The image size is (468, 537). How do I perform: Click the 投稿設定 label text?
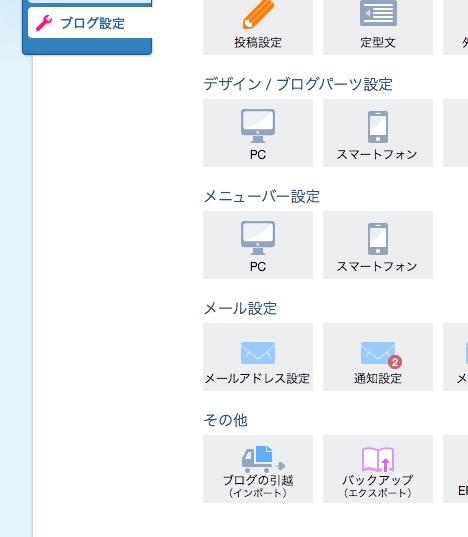(x=258, y=42)
